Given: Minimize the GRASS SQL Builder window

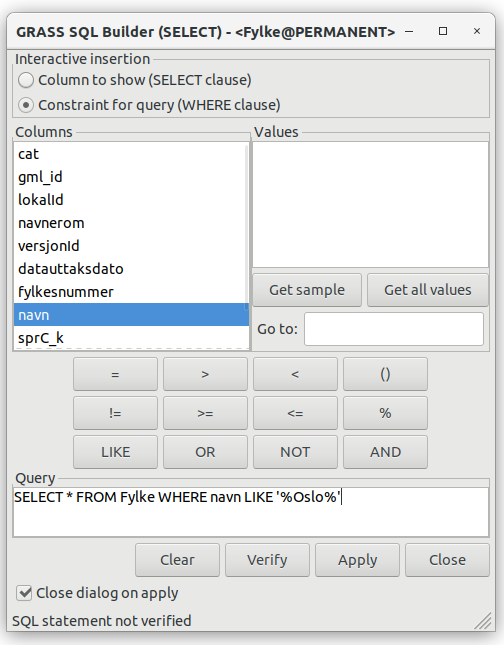Looking at the screenshot, I should [x=409, y=31].
